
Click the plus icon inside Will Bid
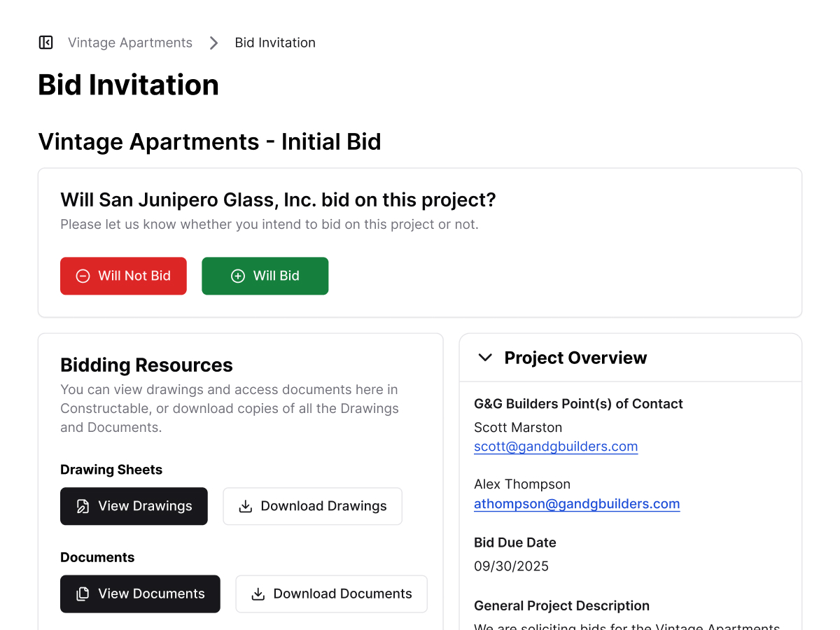(x=238, y=276)
